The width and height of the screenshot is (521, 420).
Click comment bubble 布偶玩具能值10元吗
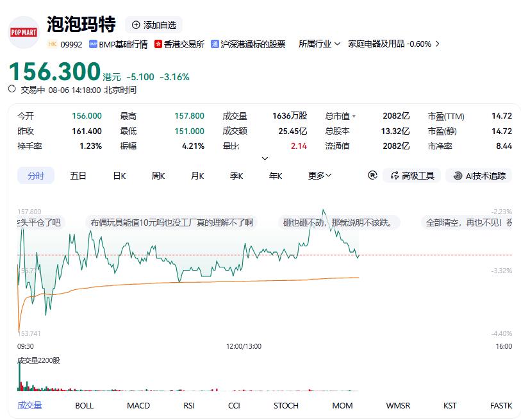coord(172,223)
